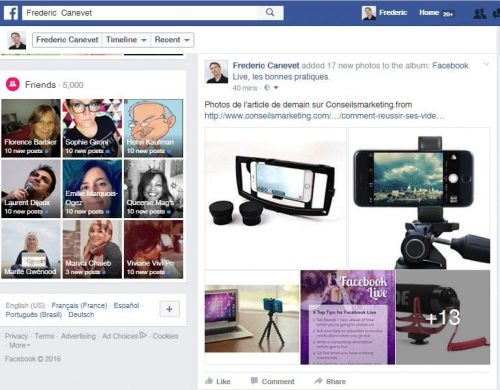This screenshot has width=500, height=390.
Task: Click the Frederic Canevet profile button
Action: pyautogui.click(x=67, y=40)
